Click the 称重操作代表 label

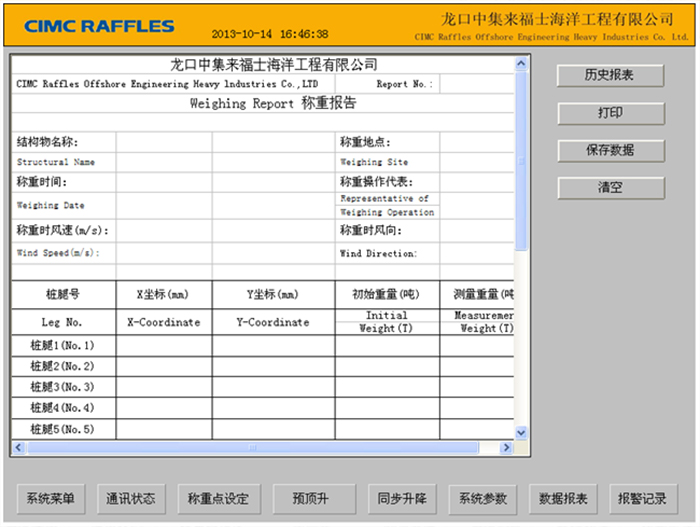(x=376, y=182)
